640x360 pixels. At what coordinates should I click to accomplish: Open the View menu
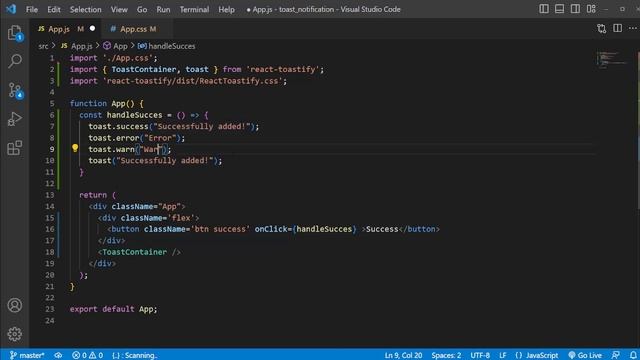pos(119,9)
